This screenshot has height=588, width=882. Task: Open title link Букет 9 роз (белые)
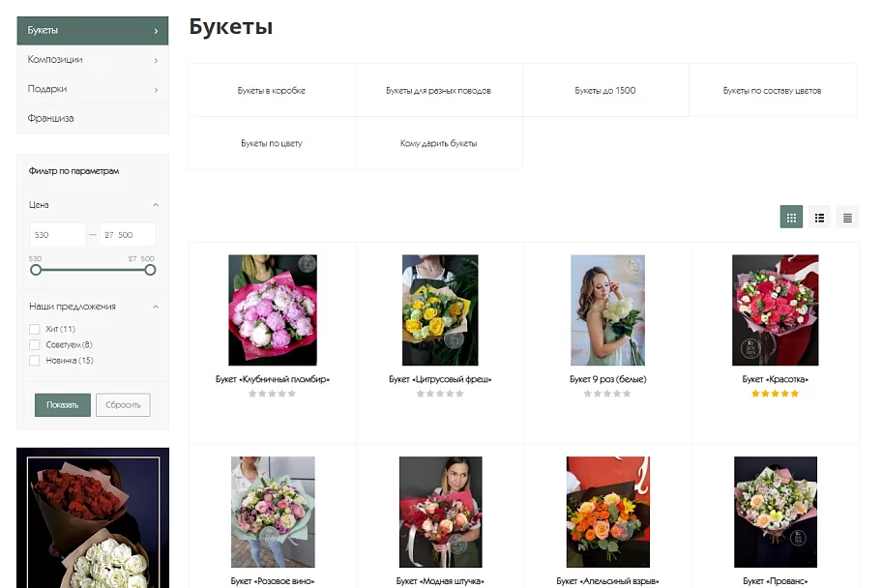click(607, 379)
